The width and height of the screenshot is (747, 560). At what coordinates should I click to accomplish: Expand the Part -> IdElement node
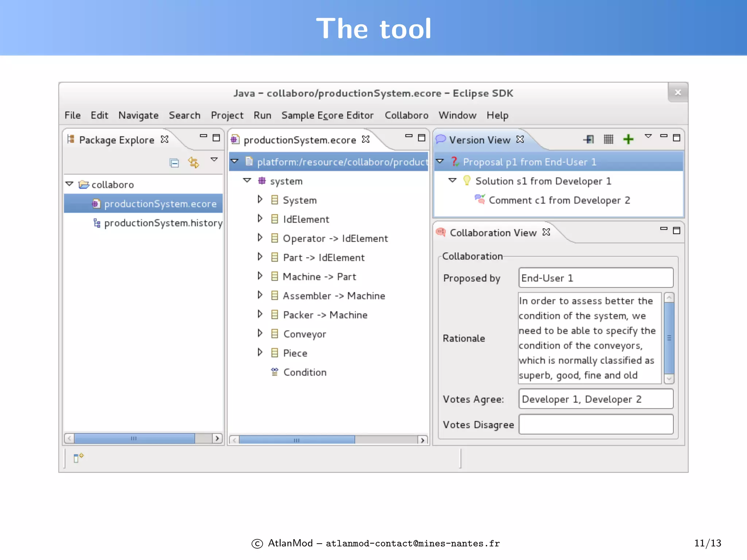point(260,257)
